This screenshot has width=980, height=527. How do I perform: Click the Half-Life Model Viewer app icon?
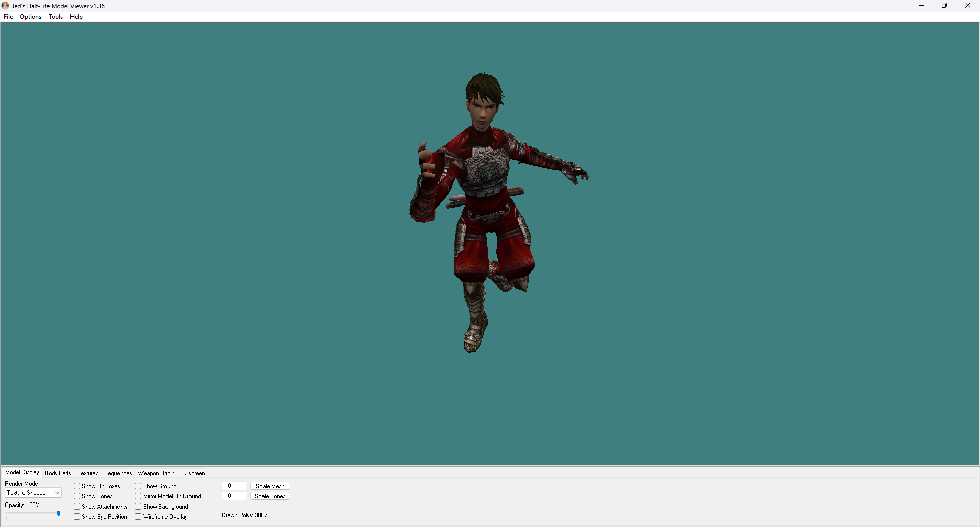(x=5, y=6)
